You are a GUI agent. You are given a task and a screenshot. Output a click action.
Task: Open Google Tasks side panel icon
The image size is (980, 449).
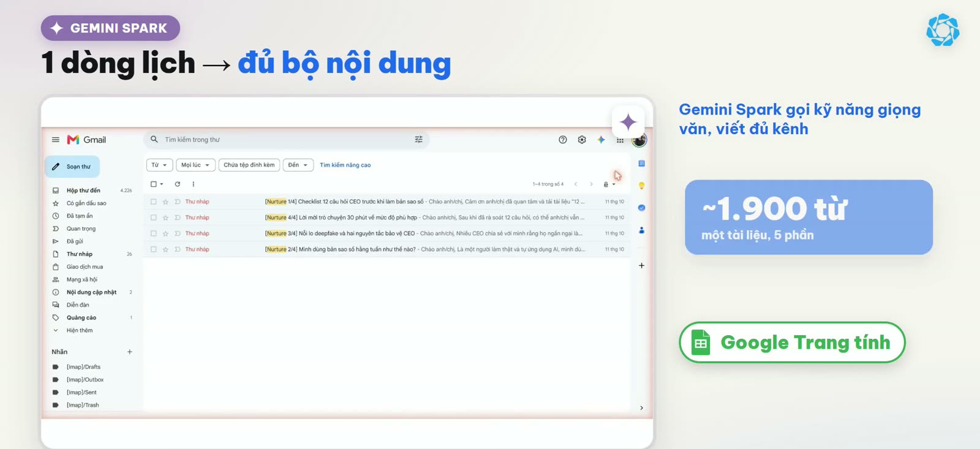tap(641, 208)
